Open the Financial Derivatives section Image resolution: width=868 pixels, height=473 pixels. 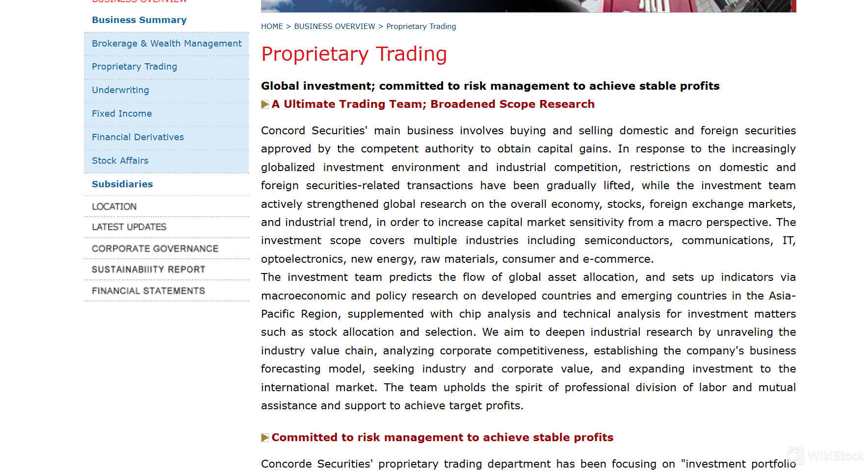[137, 137]
